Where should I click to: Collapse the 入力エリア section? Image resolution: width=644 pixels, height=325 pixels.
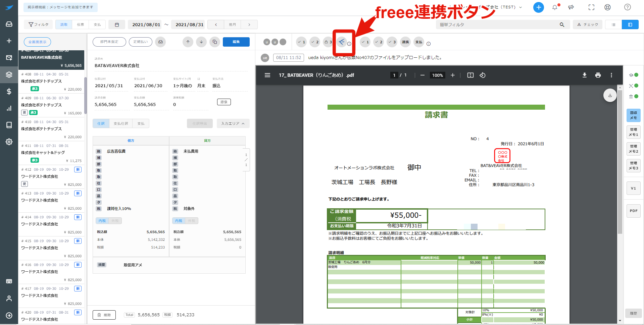click(233, 123)
